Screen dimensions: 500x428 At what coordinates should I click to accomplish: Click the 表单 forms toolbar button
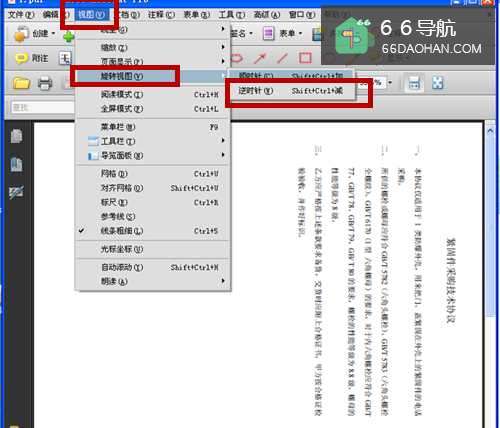283,33
